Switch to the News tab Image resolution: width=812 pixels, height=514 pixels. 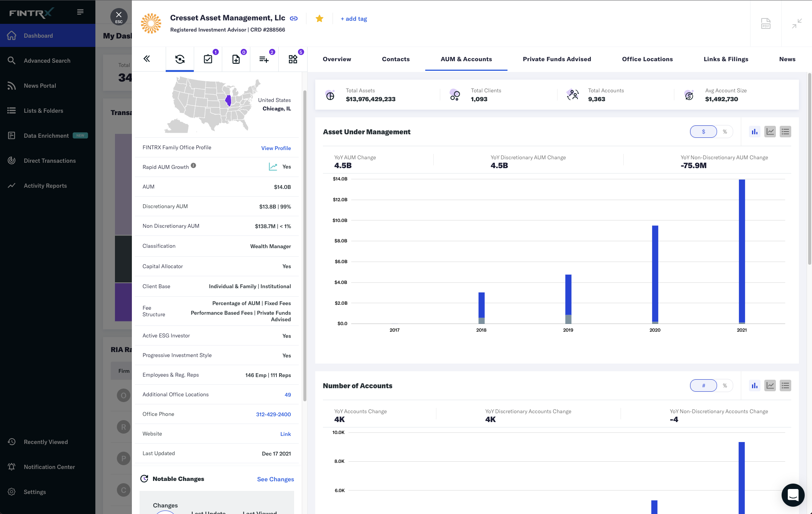(787, 59)
